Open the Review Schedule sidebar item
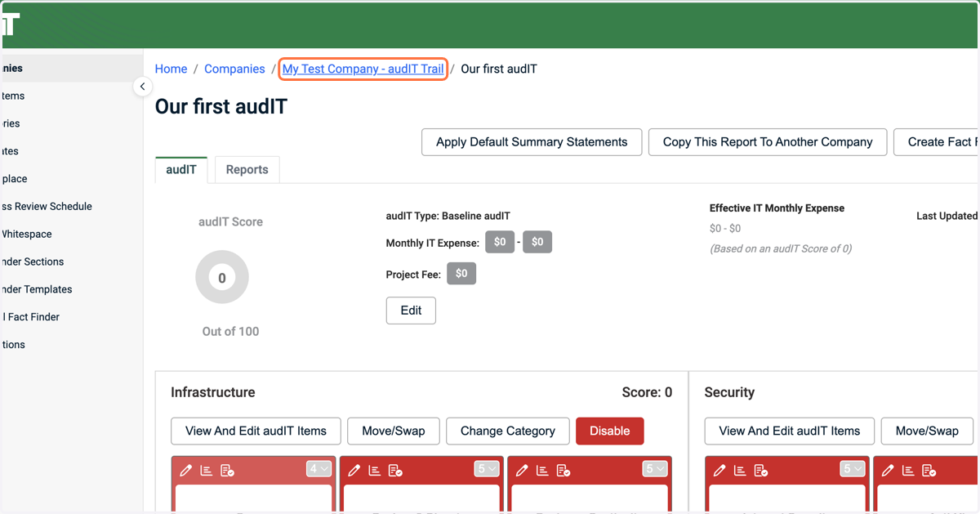The width and height of the screenshot is (980, 514). point(47,206)
